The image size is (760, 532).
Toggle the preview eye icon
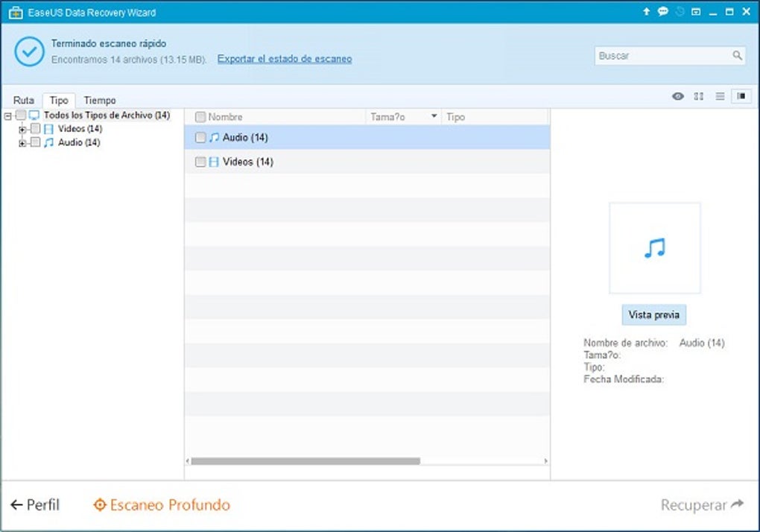tap(678, 96)
